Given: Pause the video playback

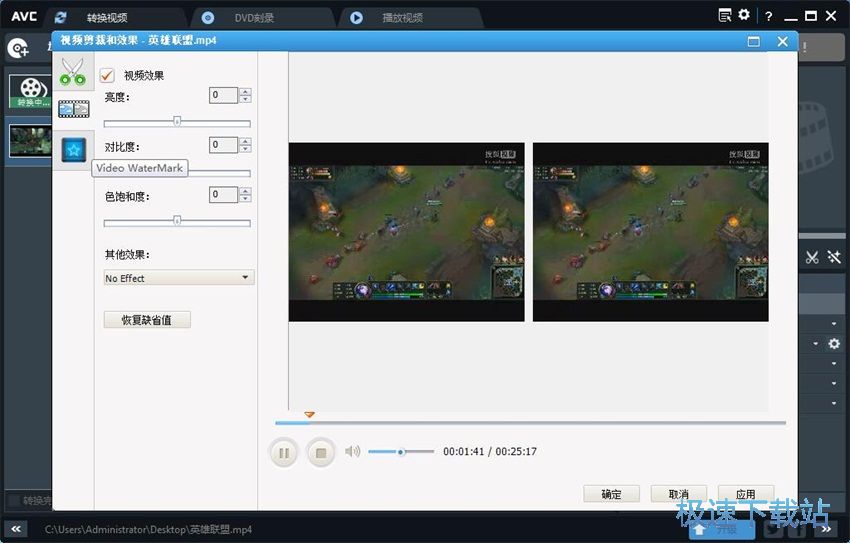Looking at the screenshot, I should (x=284, y=452).
